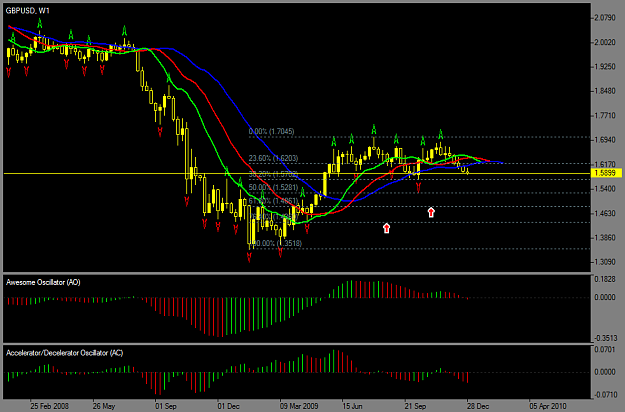625x412 pixels.
Task: Click the -0.3513 value on AO scale
Action: coord(605,338)
